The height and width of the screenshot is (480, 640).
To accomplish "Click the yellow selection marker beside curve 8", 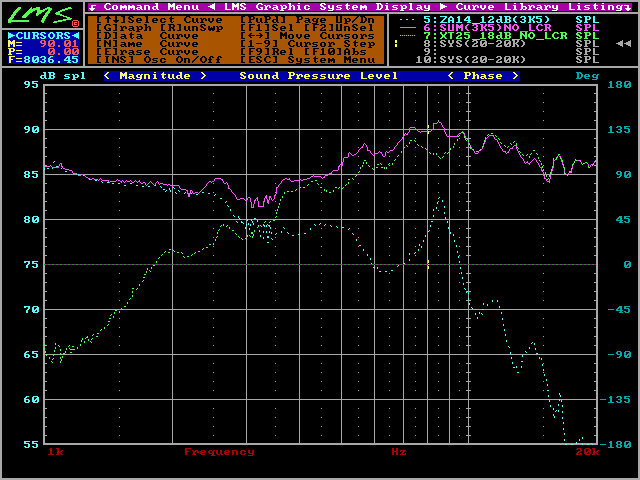I will point(396,43).
